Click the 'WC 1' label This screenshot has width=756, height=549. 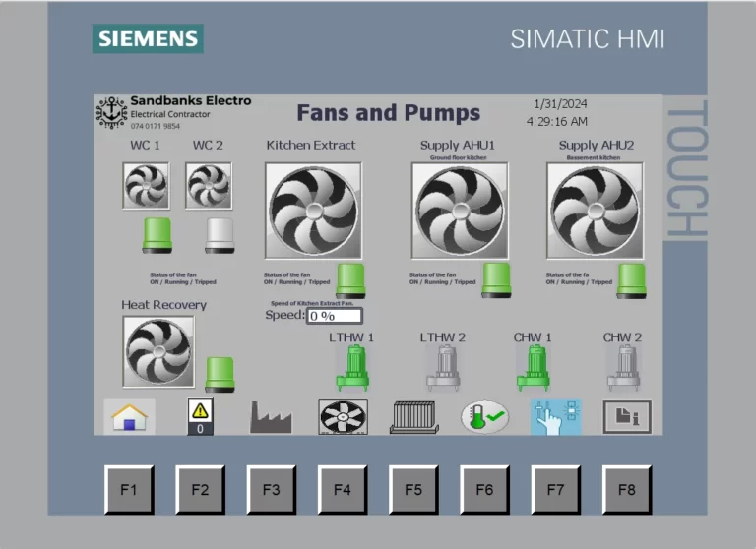(145, 145)
